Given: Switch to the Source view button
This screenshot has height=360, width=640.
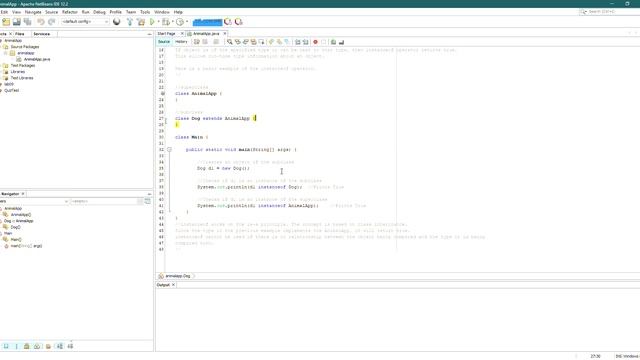Looking at the screenshot, I should (164, 42).
